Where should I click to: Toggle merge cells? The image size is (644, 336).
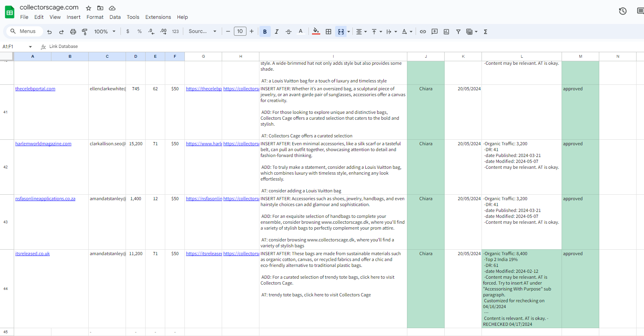click(341, 32)
